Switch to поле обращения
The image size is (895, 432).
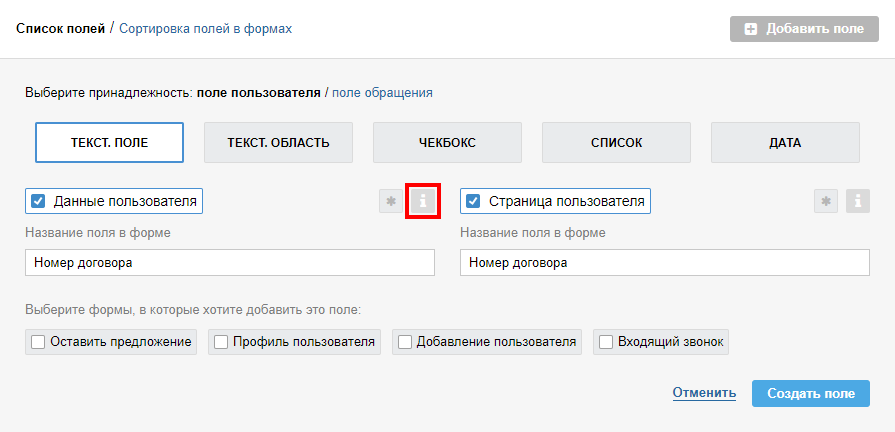[x=382, y=92]
